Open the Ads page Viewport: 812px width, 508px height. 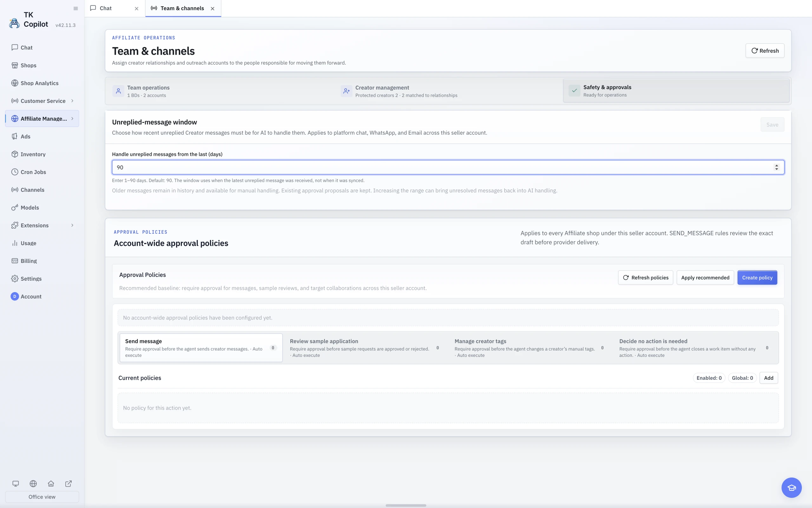coord(42,137)
